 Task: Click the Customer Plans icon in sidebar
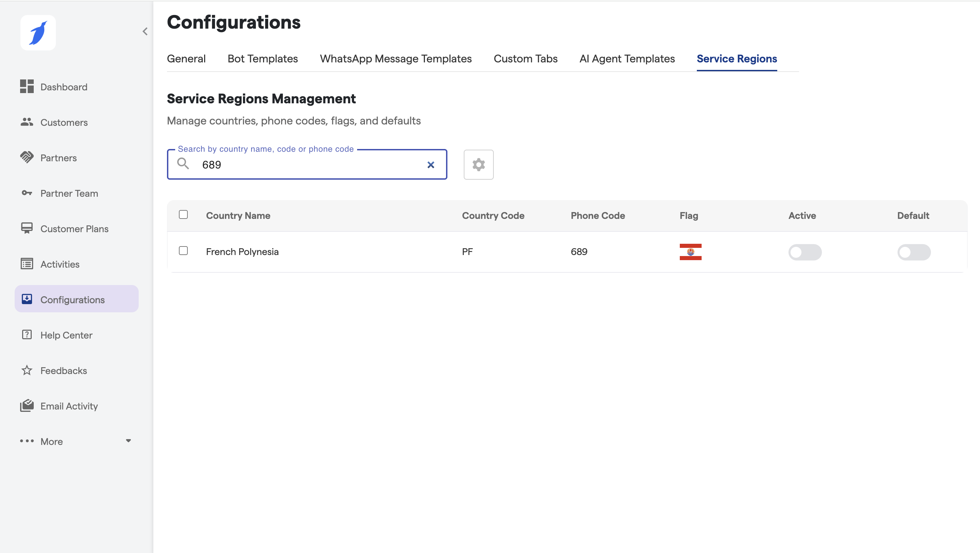[x=27, y=228]
